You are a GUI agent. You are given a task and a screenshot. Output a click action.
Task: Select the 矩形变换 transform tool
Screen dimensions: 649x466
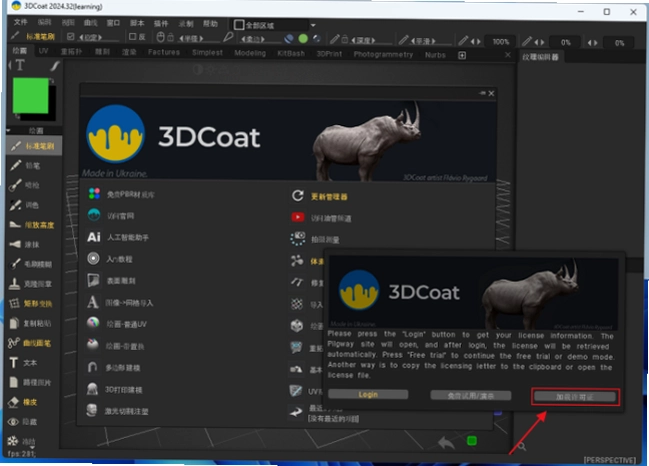coord(31,303)
